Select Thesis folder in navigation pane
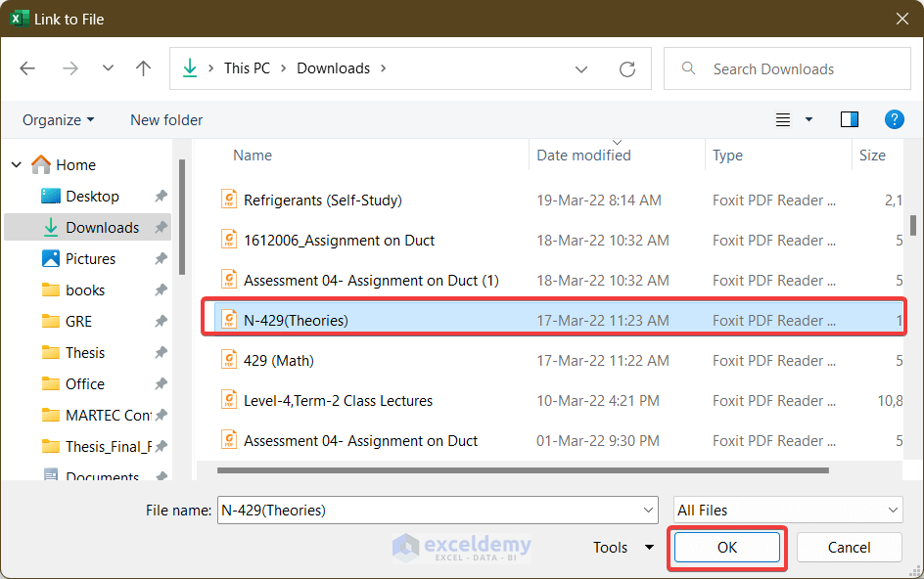 pos(84,352)
